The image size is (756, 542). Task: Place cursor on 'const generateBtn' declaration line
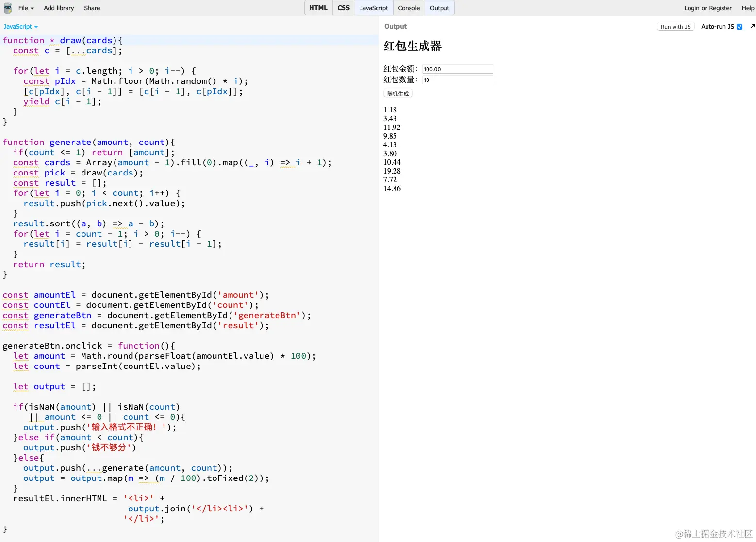click(157, 315)
